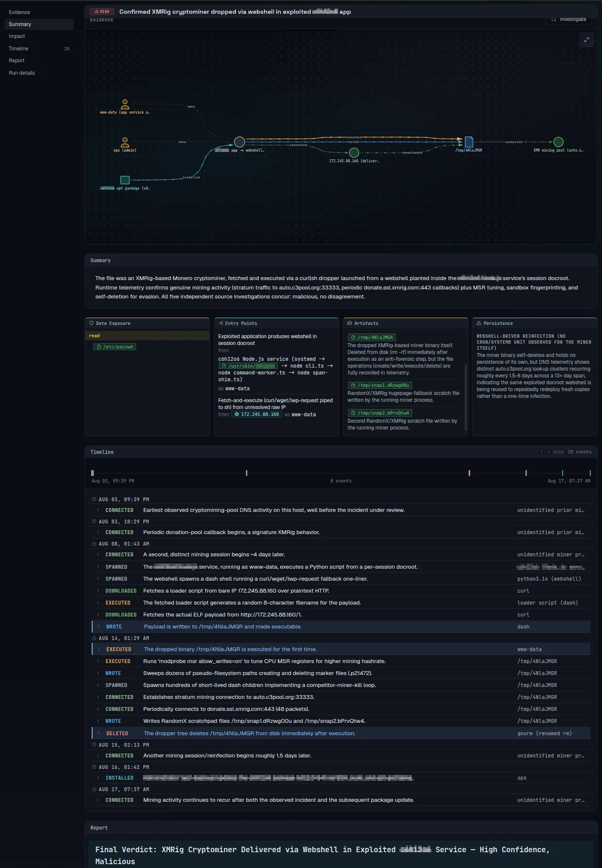Image resolution: width=602 pixels, height=868 pixels.
Task: Click the 'loader script (dash)' actor label
Action: coord(547,603)
